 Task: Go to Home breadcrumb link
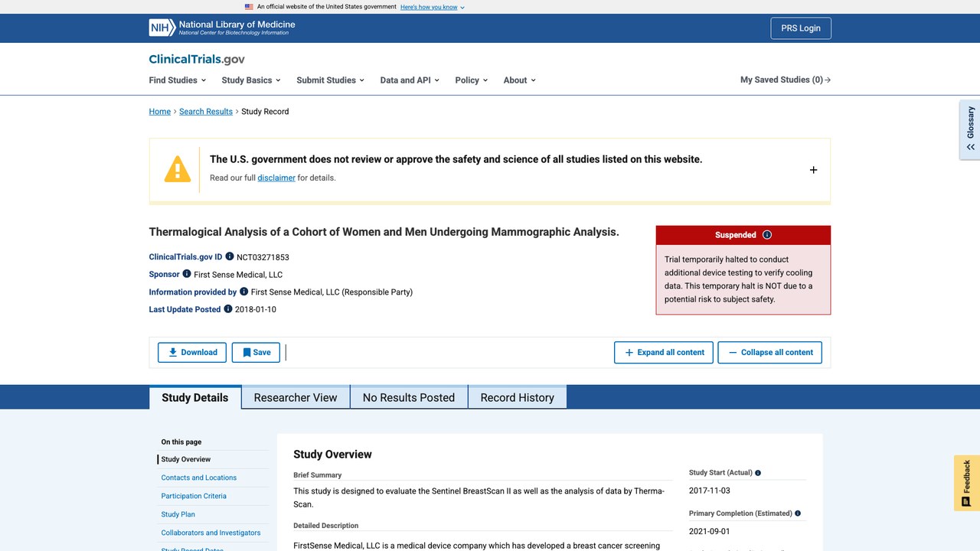(x=160, y=112)
